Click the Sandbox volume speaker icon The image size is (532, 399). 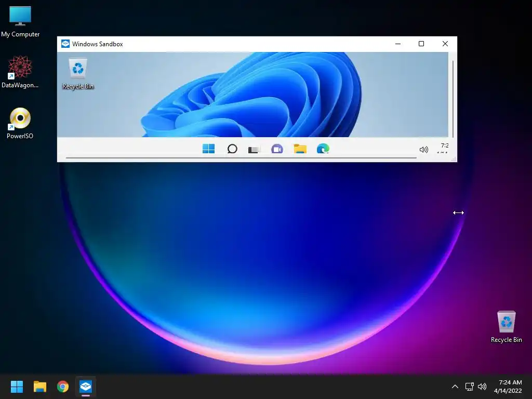pyautogui.click(x=423, y=149)
